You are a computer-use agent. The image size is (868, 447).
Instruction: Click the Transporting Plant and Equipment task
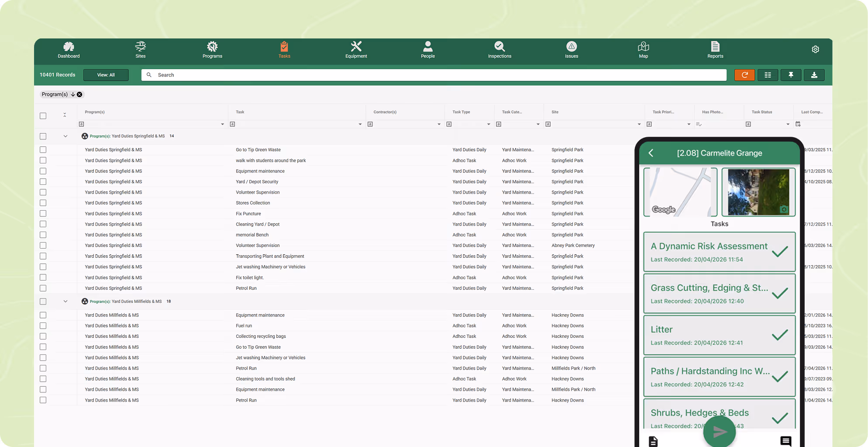[270, 256]
